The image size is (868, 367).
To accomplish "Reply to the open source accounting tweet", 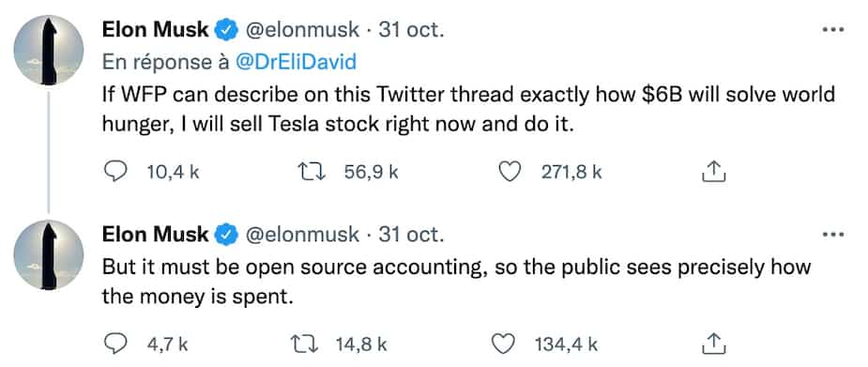I will point(115,344).
